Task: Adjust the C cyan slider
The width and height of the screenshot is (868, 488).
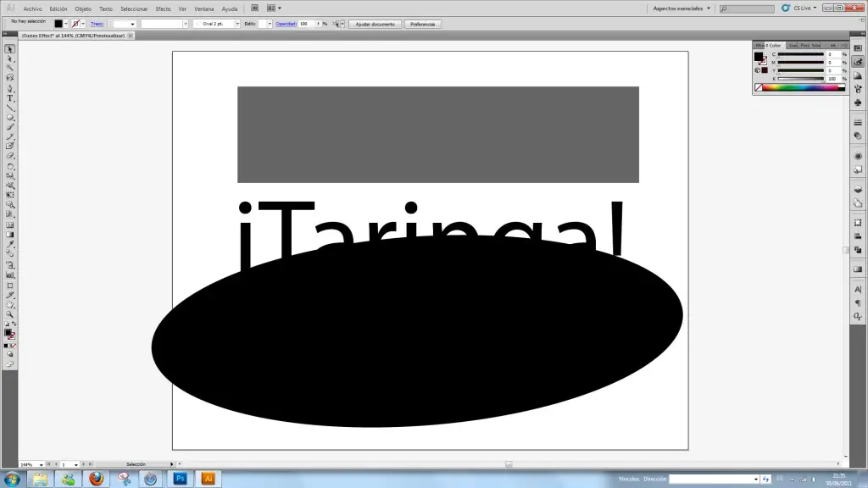Action: (x=800, y=54)
